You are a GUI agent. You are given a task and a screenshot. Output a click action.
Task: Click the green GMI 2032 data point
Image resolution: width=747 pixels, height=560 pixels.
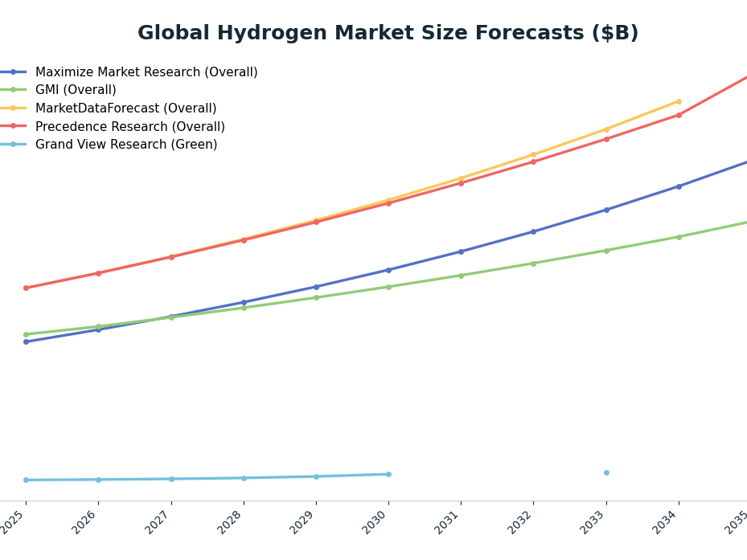point(534,264)
